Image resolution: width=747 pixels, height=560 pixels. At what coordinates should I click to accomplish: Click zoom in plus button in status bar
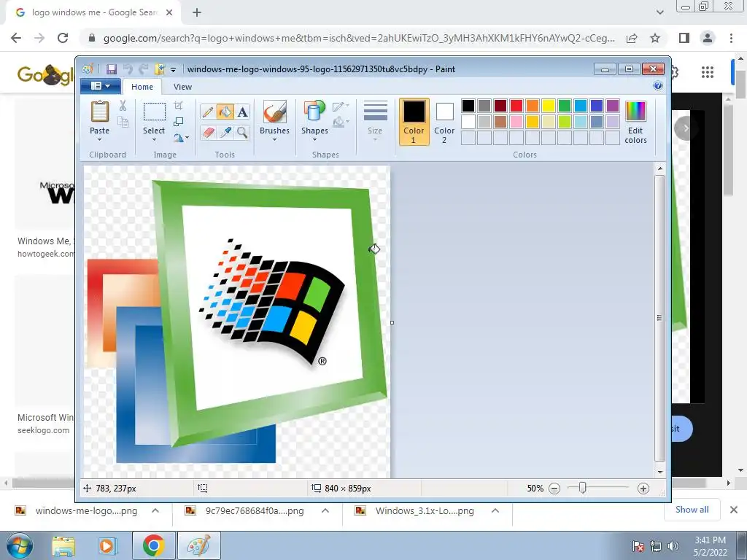(x=643, y=489)
